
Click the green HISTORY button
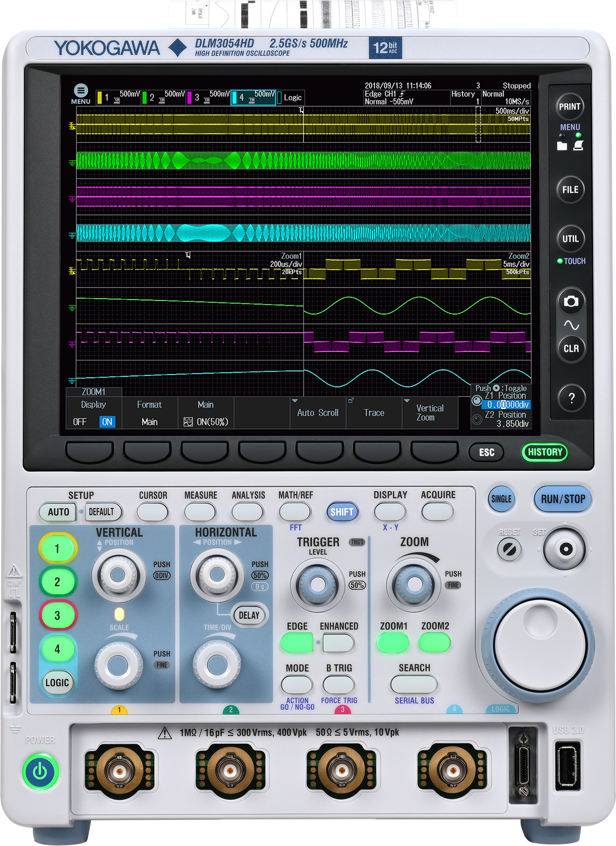[545, 452]
